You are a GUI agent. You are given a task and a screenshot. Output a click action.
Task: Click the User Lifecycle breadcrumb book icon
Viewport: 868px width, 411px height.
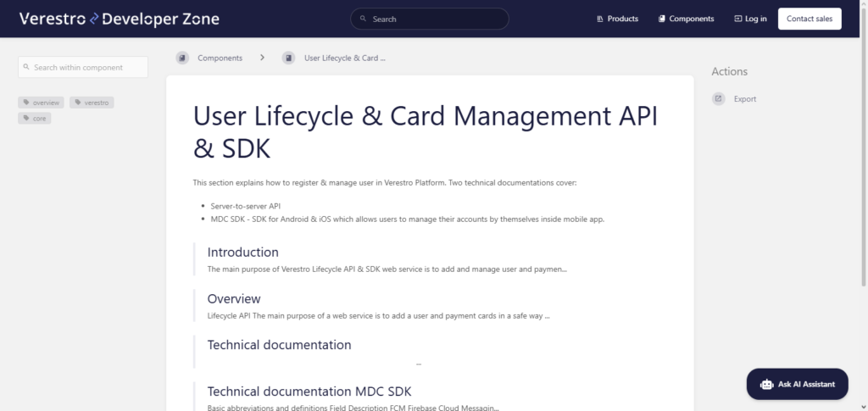coord(288,58)
